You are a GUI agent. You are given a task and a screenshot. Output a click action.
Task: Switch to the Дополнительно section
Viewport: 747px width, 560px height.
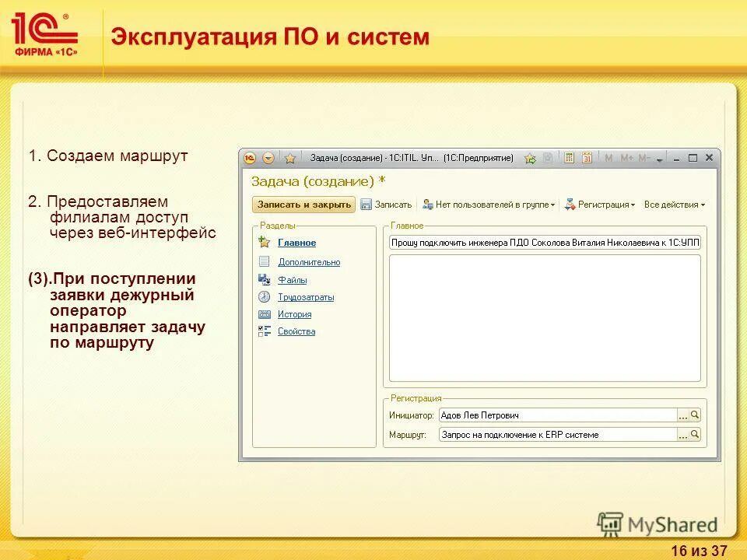point(310,262)
